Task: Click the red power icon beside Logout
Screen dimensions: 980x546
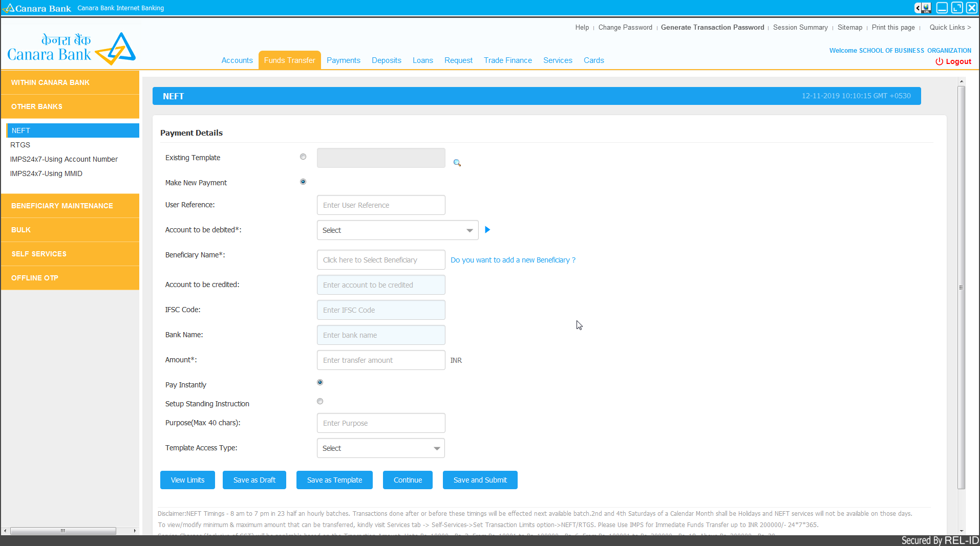Action: tap(939, 61)
